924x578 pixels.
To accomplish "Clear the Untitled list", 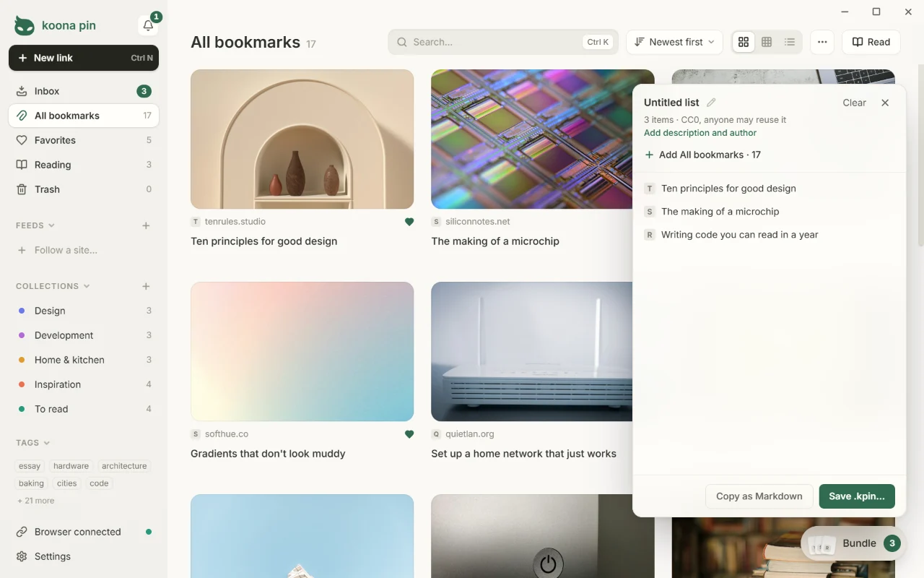I will (854, 103).
